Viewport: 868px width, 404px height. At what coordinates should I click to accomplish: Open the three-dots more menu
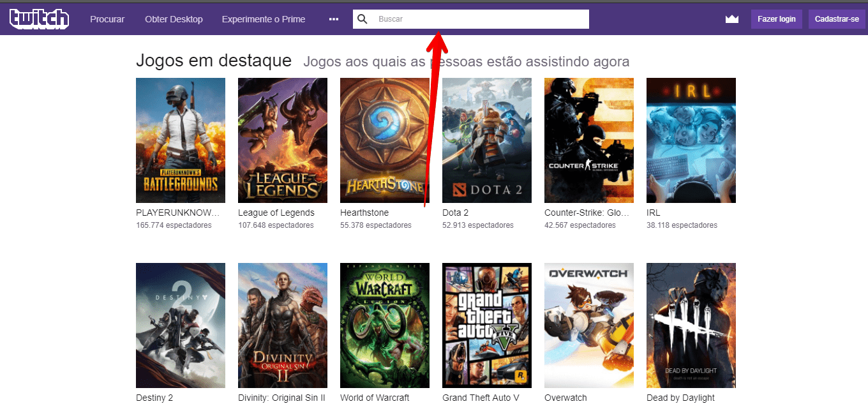[334, 19]
